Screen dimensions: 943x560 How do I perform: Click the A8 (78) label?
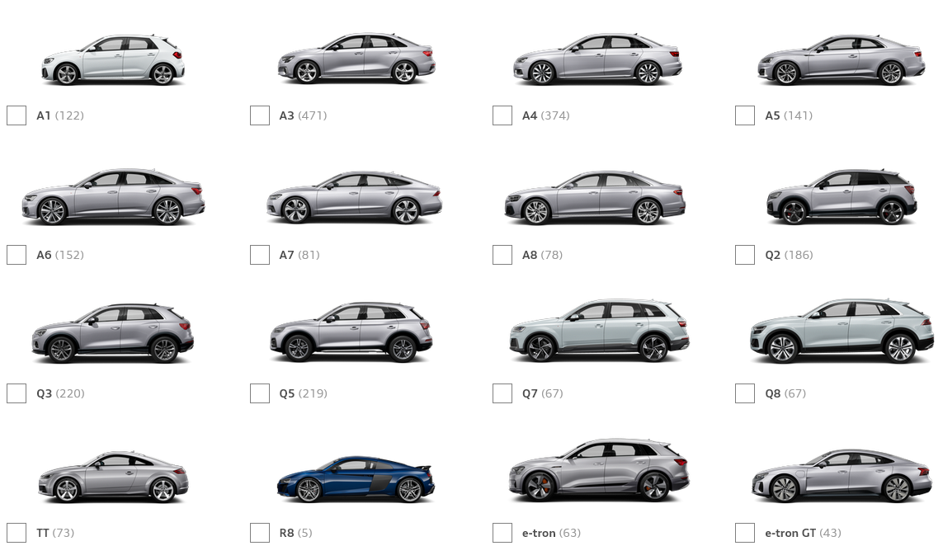543,255
